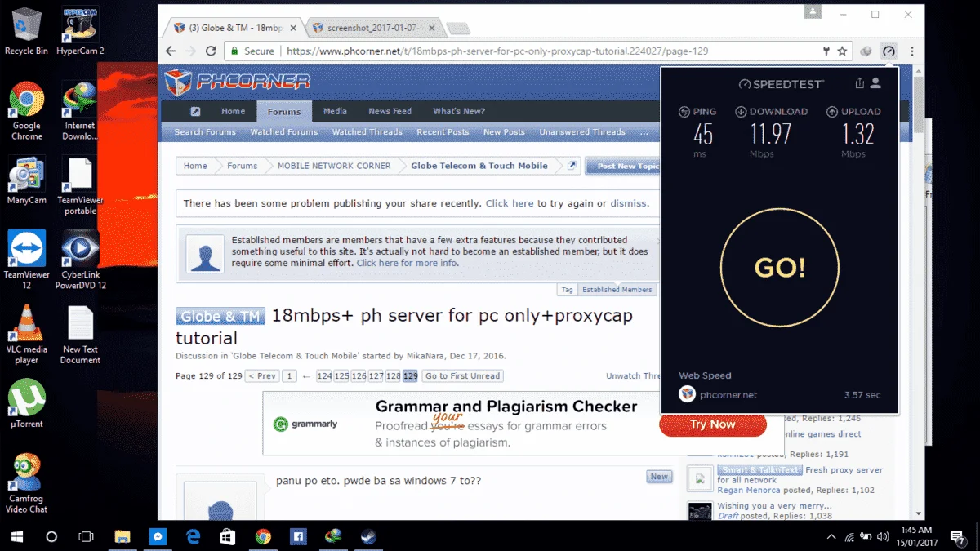The height and width of the screenshot is (551, 980).
Task: Start the speed test with GO button
Action: (780, 267)
